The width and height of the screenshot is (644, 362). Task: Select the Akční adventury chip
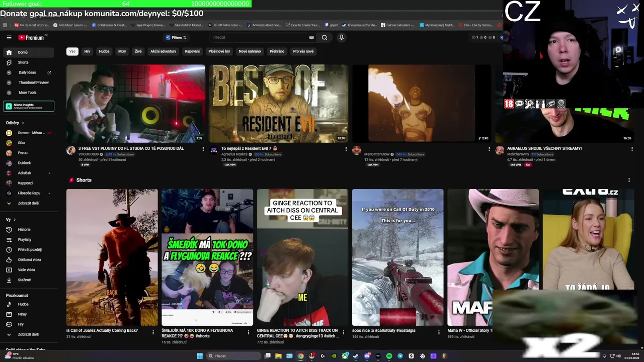(163, 51)
